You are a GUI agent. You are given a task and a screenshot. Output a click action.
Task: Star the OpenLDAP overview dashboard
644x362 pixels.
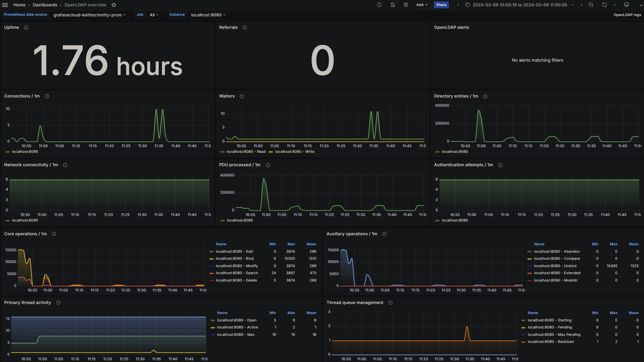(x=113, y=5)
